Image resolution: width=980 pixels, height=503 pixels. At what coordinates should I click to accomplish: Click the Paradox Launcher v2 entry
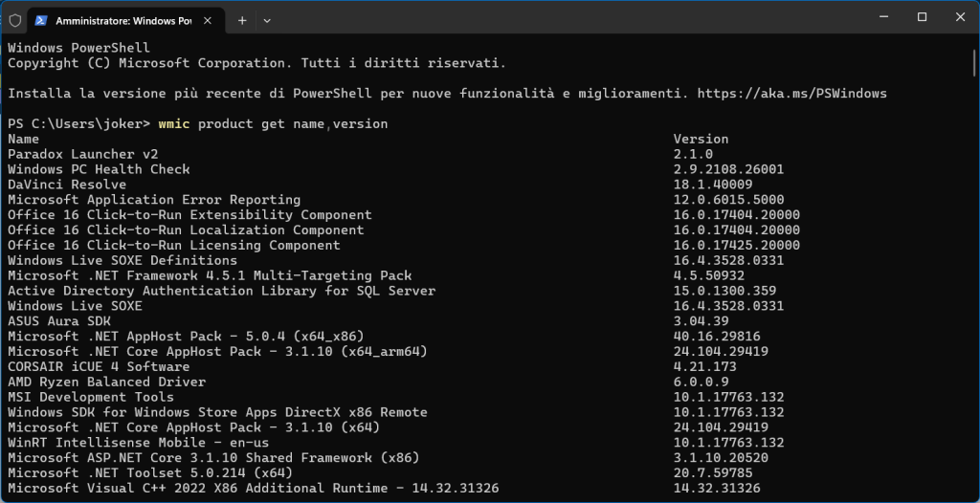(x=82, y=154)
